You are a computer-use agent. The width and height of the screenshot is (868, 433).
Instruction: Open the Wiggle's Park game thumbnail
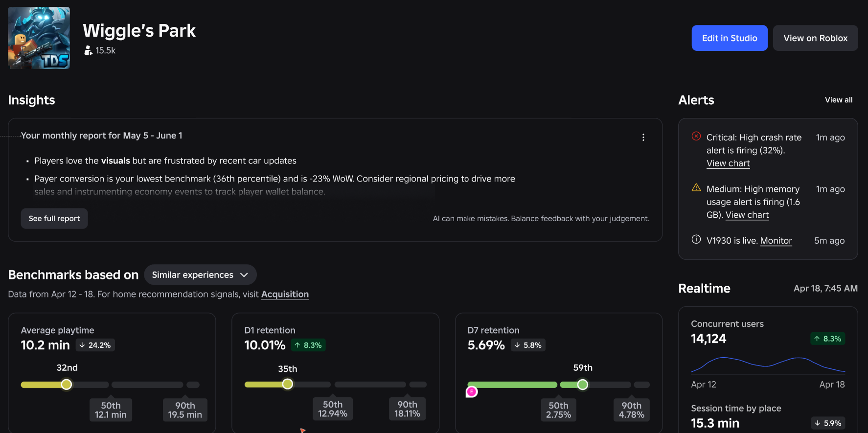point(39,38)
